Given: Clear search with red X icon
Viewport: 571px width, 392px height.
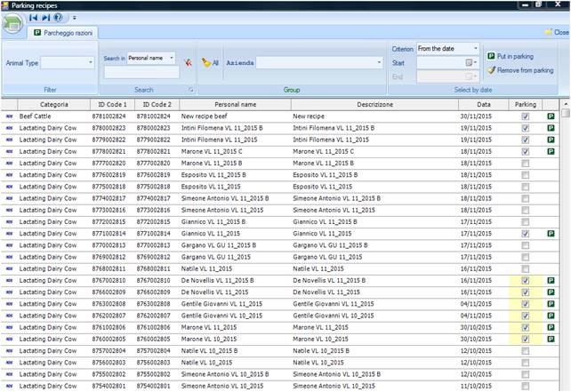Looking at the screenshot, I should click(188, 62).
